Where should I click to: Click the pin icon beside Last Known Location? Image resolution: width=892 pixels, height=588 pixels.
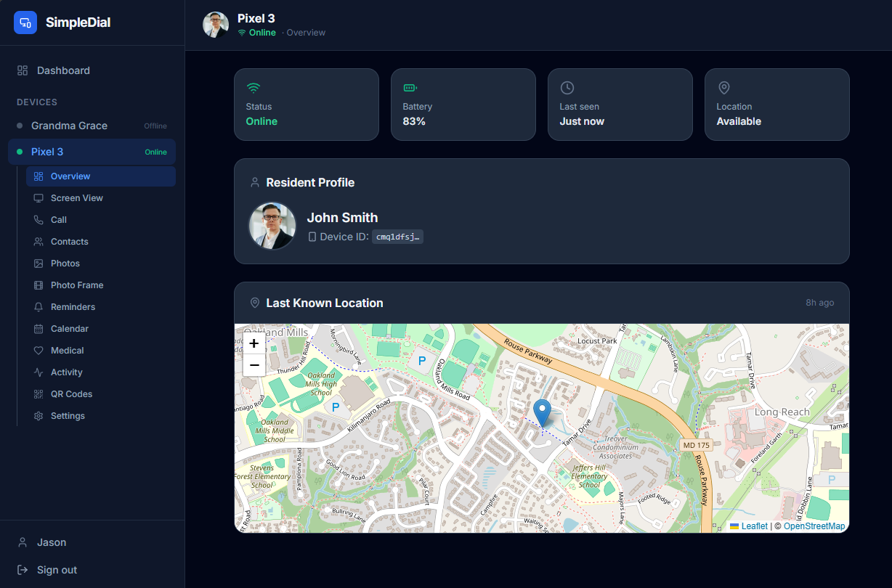pos(255,303)
